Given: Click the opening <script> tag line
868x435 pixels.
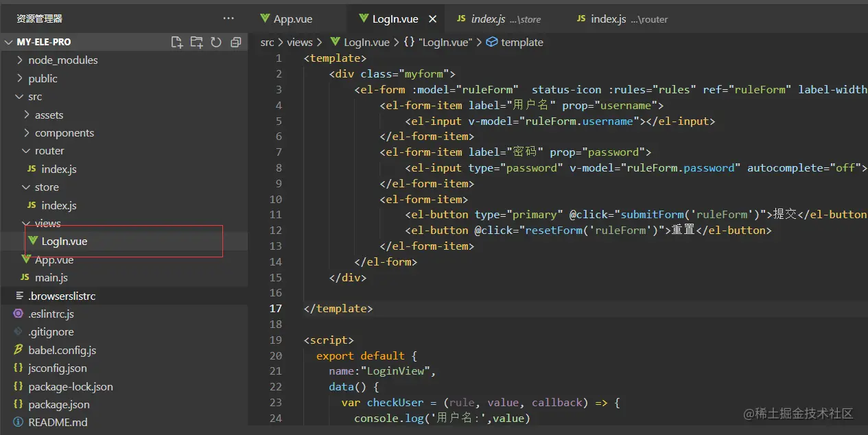Looking at the screenshot, I should tap(329, 340).
